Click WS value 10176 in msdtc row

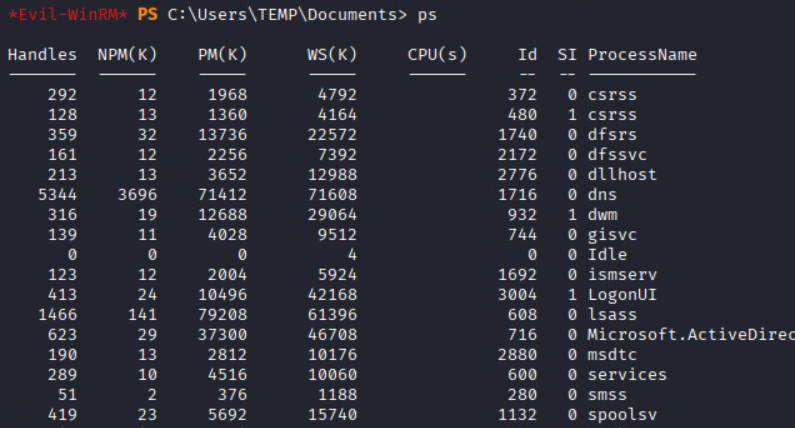point(332,355)
